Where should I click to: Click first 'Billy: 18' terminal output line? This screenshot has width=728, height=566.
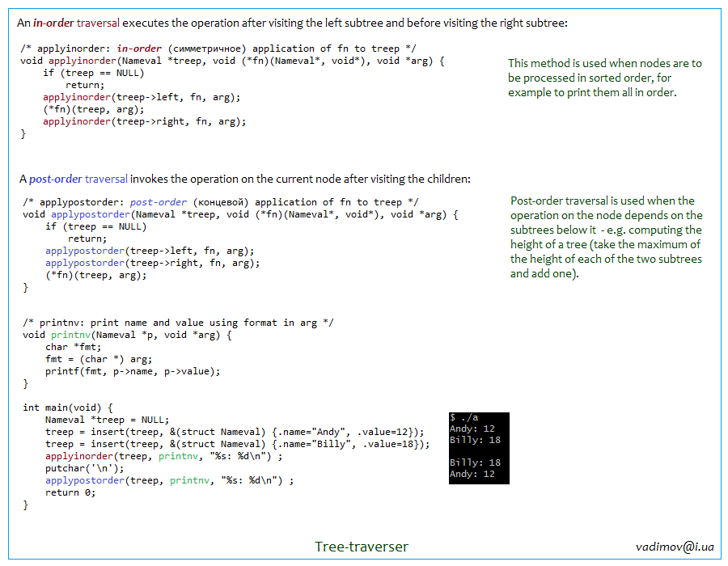[x=475, y=440]
